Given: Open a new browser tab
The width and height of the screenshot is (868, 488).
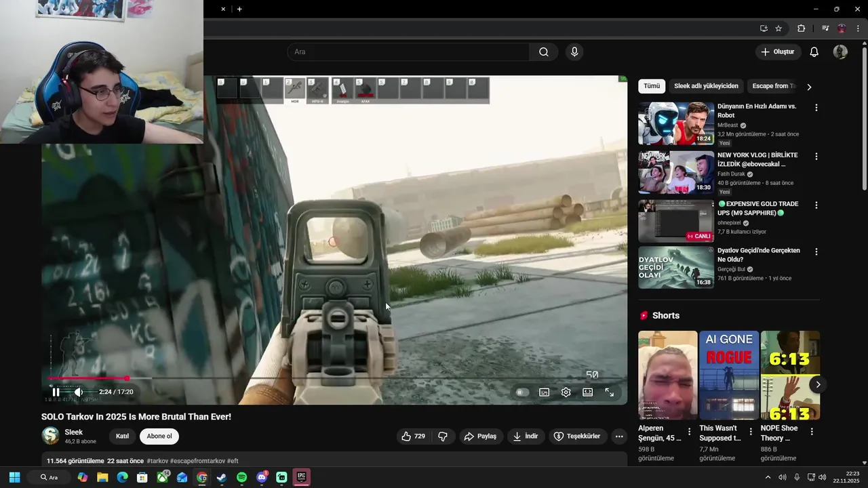Looking at the screenshot, I should point(239,9).
